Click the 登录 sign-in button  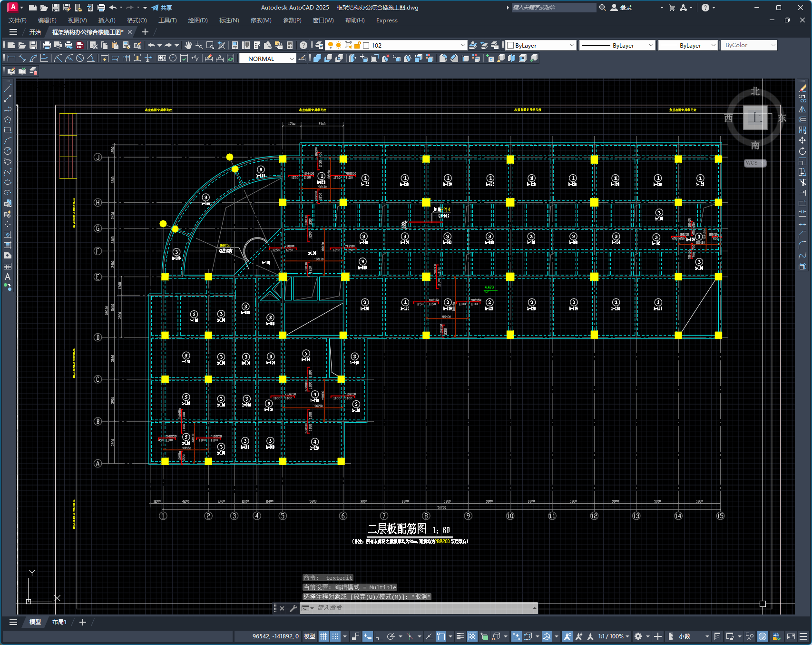point(621,8)
